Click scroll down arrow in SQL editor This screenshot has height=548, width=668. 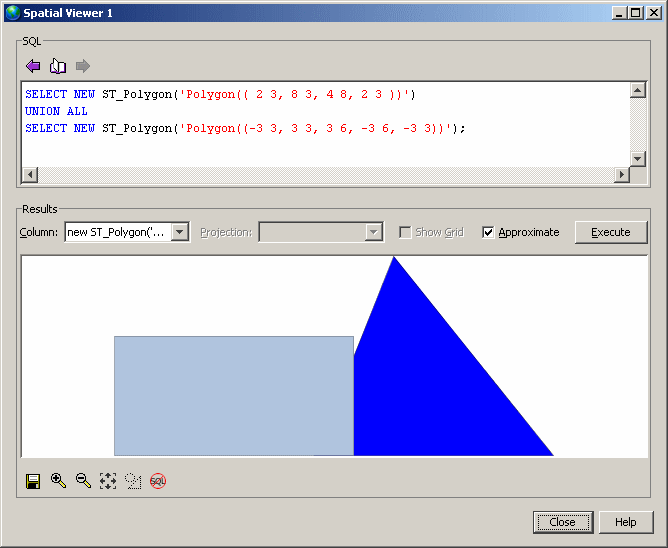pyautogui.click(x=638, y=159)
